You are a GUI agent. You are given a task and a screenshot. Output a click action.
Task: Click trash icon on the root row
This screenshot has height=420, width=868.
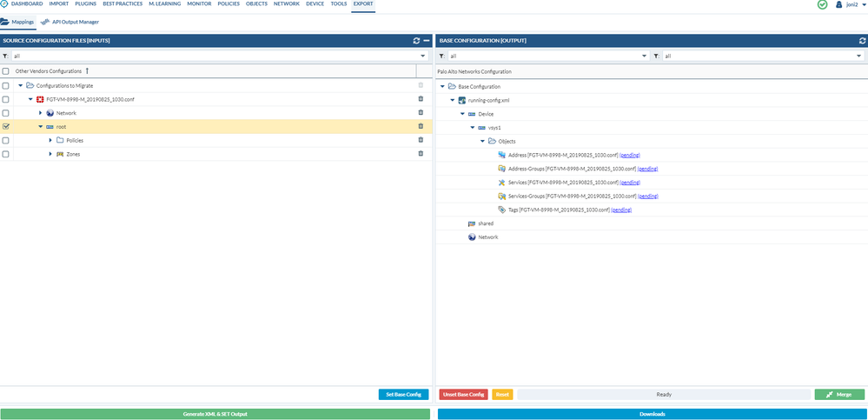click(x=421, y=126)
